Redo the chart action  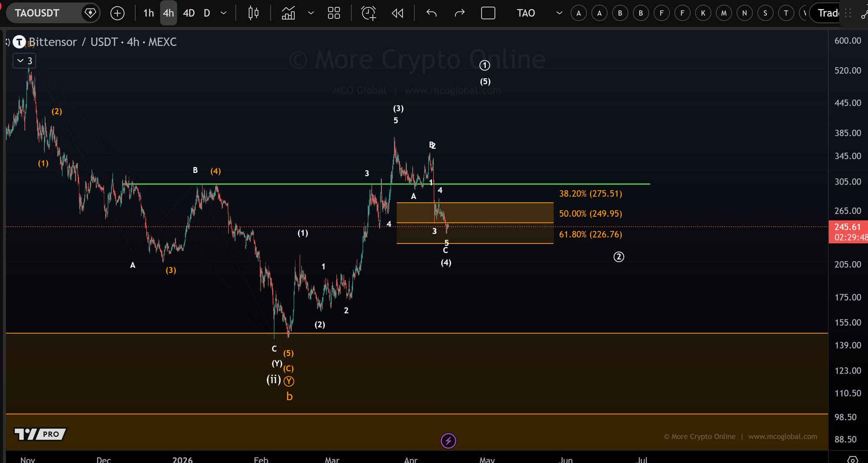(x=459, y=13)
